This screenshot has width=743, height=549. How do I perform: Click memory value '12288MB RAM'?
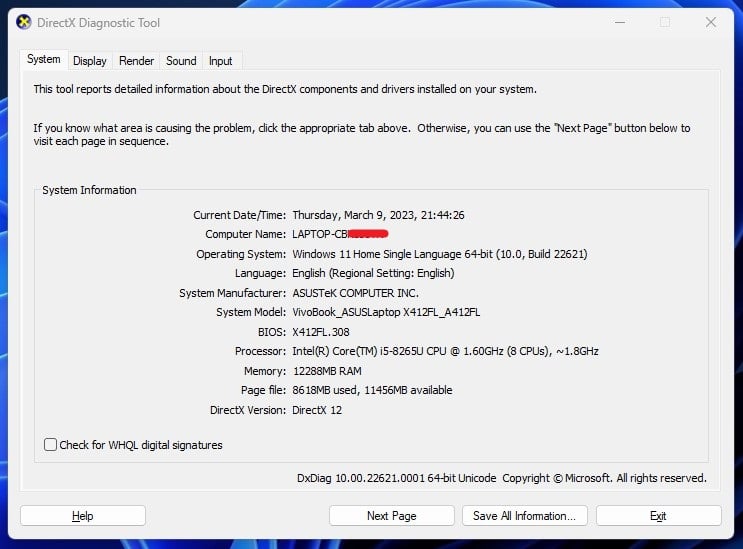[x=327, y=371]
